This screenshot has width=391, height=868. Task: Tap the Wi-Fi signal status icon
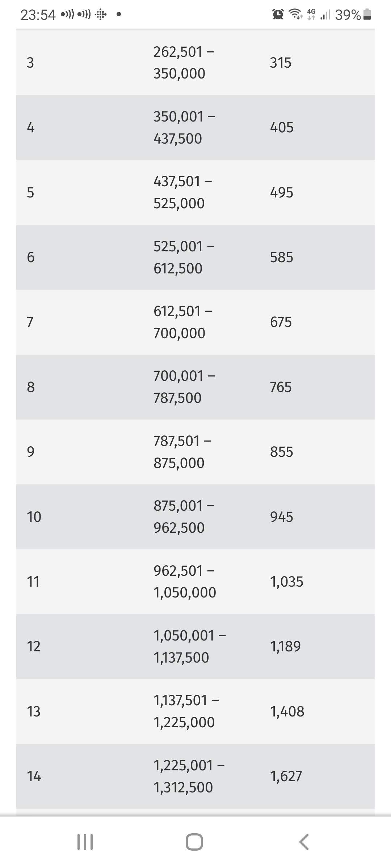click(295, 14)
